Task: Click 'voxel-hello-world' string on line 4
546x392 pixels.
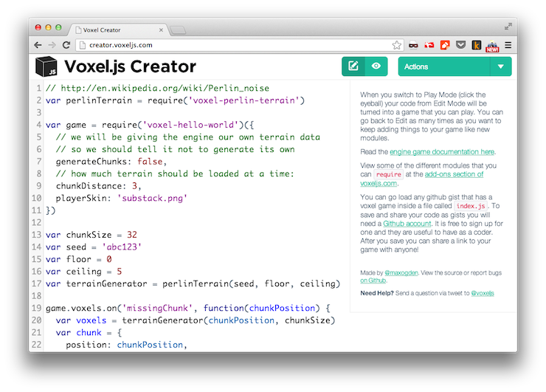Action: [x=191, y=125]
